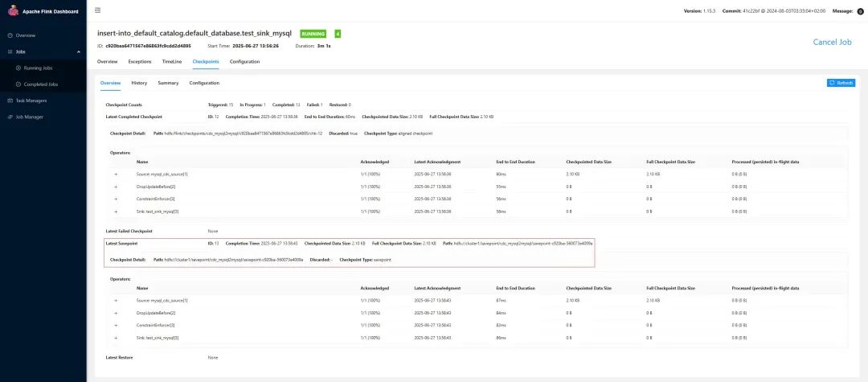Screen dimensions: 868x382
Task: Click "Checkpoint Type: savepoint" text
Action: (366, 260)
